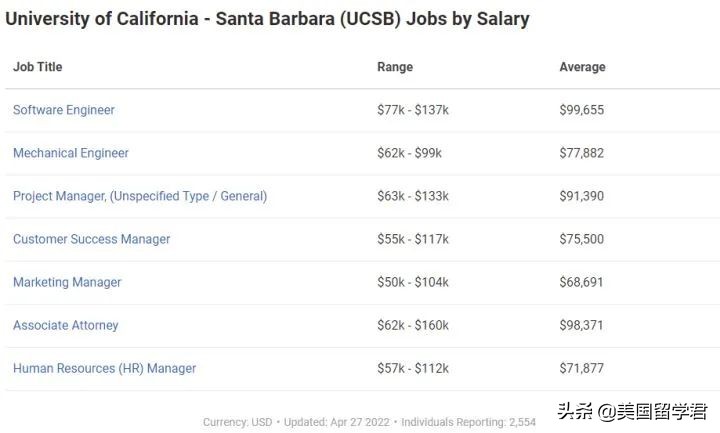Click the Mechanical Engineer link
This screenshot has width=720, height=433.
coord(71,153)
